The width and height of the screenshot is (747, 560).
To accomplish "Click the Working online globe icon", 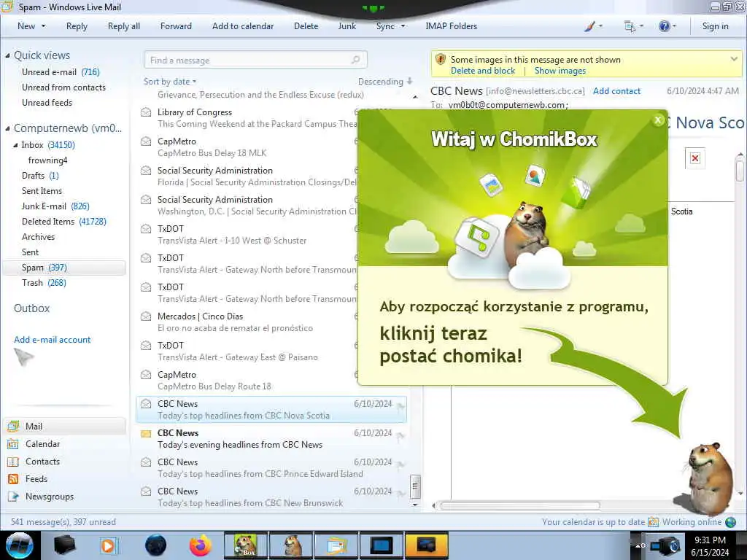I will [x=731, y=522].
